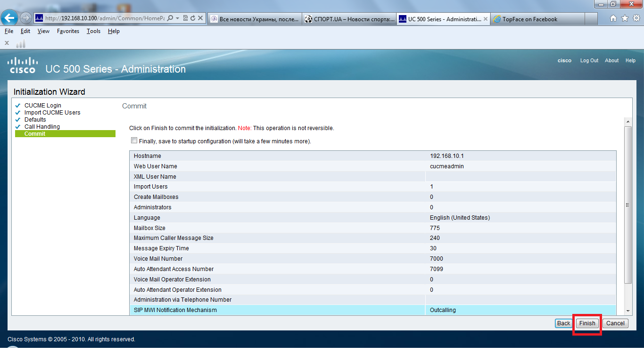
Task: Switch to the TopFace on Facebook tab
Action: (x=537, y=19)
